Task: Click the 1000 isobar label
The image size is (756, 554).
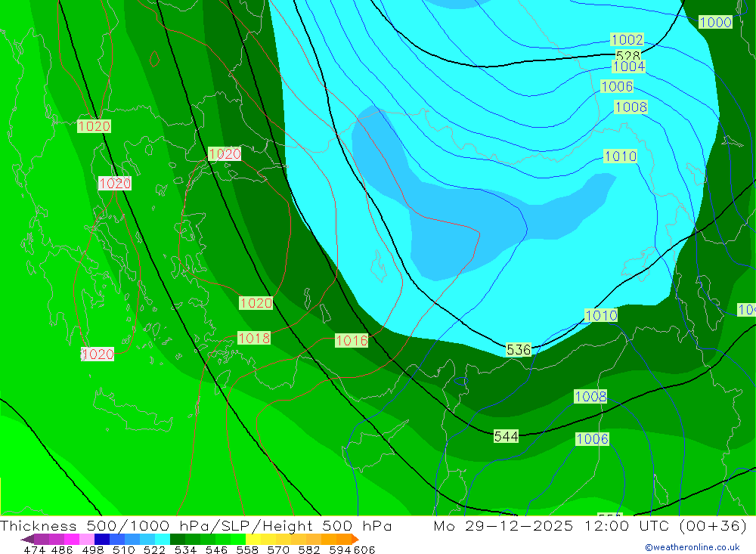Action: [x=715, y=22]
